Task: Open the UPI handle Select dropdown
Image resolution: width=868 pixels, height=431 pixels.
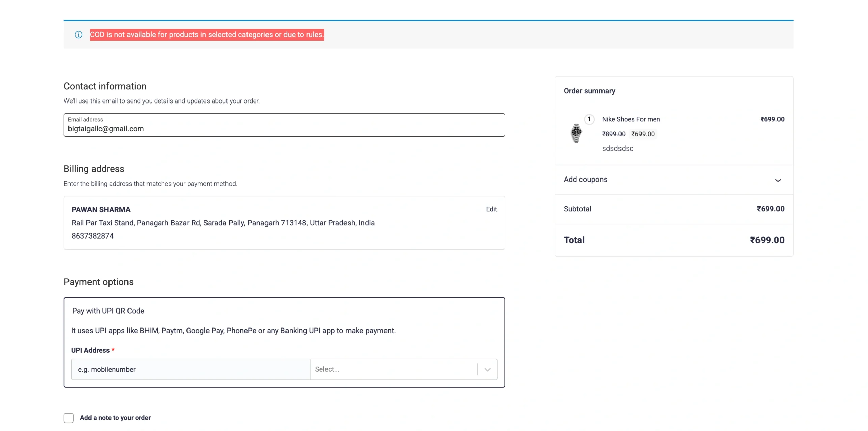Action: point(393,369)
